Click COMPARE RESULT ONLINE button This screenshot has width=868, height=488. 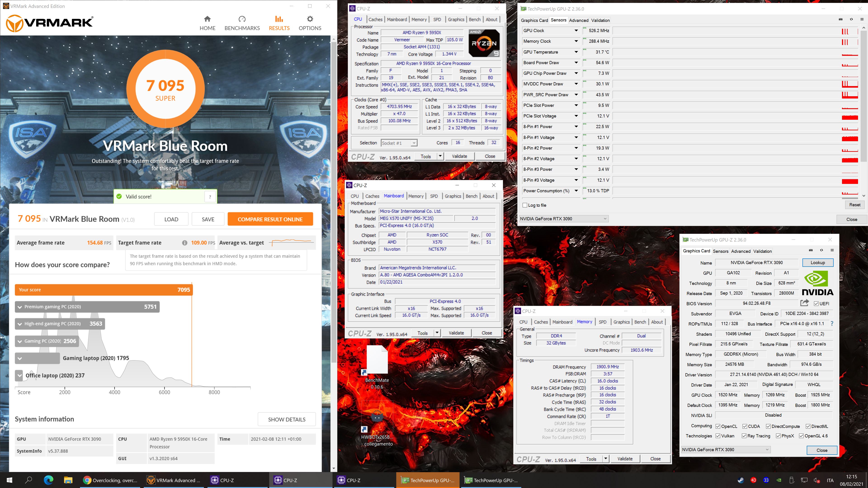click(x=270, y=219)
